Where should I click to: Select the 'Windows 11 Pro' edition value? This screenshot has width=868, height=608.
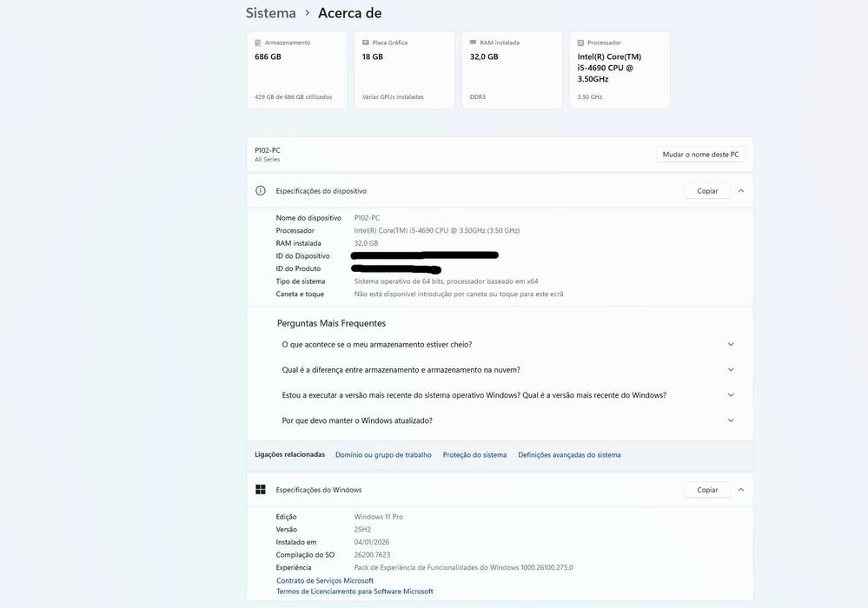click(378, 517)
